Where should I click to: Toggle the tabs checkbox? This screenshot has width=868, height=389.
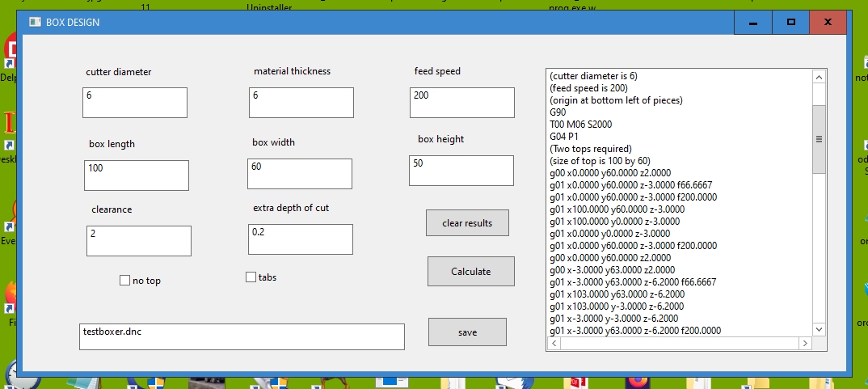251,277
